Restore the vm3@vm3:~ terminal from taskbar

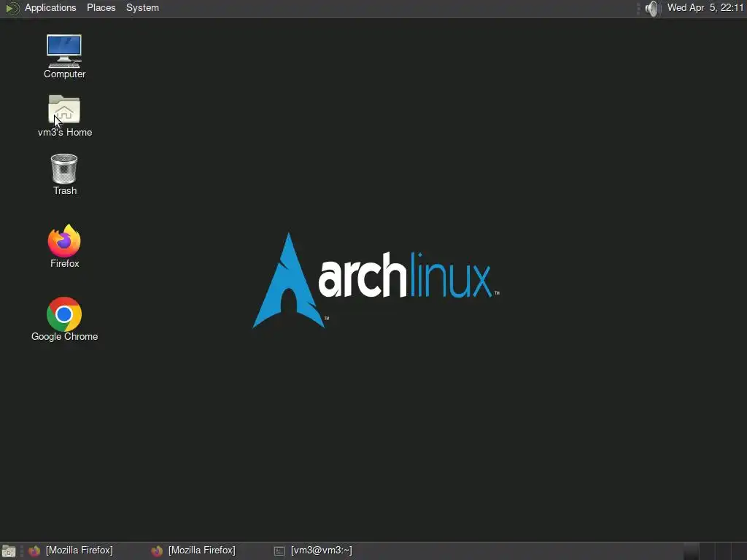314,551
